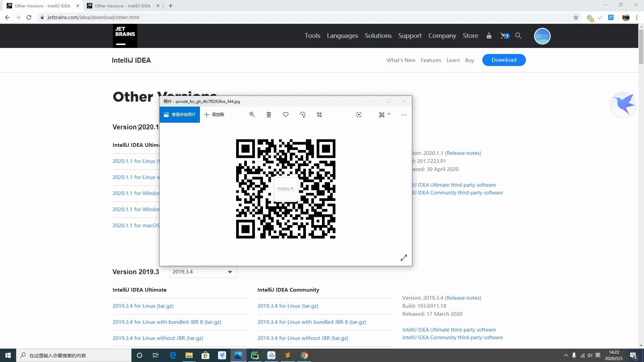Click 查看所有照片 button in Photos

[180, 115]
